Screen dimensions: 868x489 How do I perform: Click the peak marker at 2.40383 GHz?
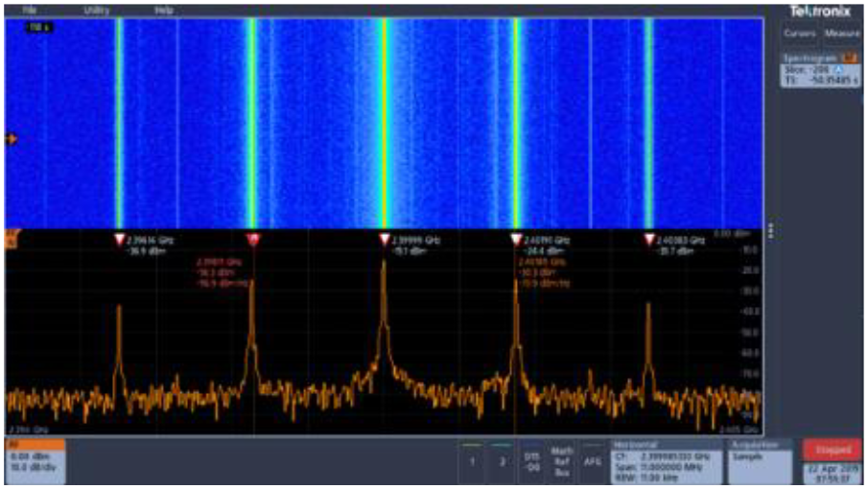click(x=648, y=239)
